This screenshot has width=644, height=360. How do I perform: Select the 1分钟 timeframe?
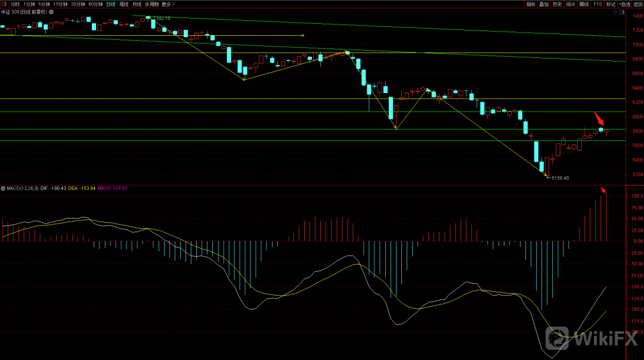29,4
